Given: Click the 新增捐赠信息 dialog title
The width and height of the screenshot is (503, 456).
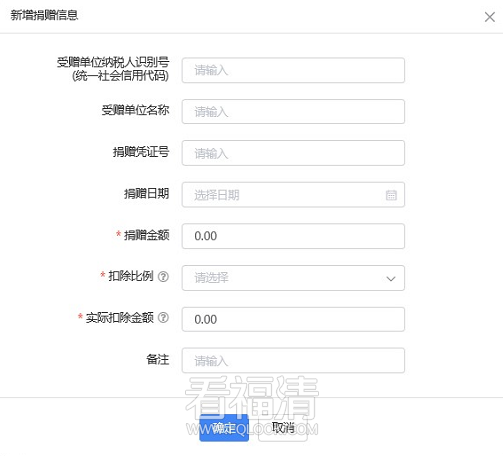Looking at the screenshot, I should [x=44, y=15].
